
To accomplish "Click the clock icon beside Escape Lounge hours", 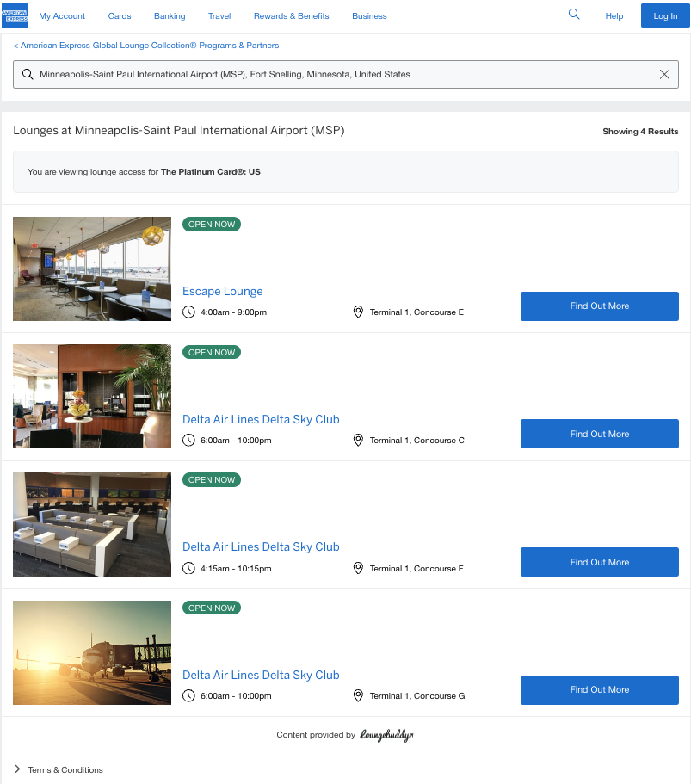I will pyautogui.click(x=188, y=312).
